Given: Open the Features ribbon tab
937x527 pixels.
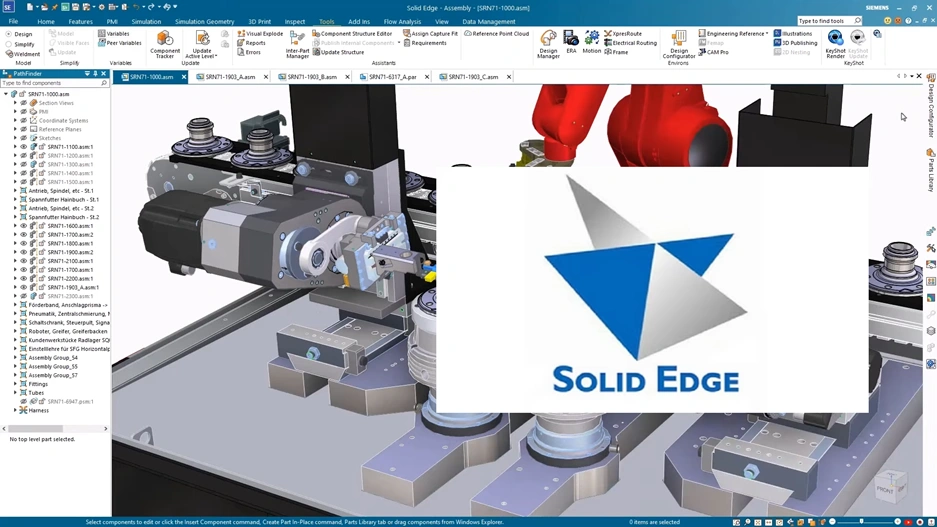Looking at the screenshot, I should point(80,22).
